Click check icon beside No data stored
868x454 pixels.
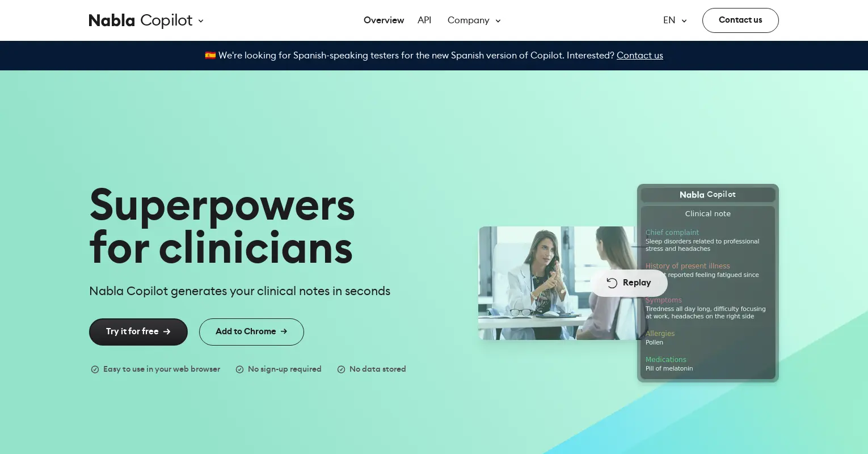(342, 369)
